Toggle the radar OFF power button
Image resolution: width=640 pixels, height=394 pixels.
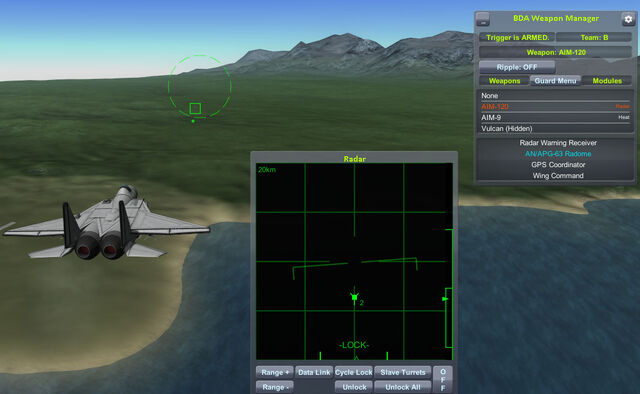point(443,380)
